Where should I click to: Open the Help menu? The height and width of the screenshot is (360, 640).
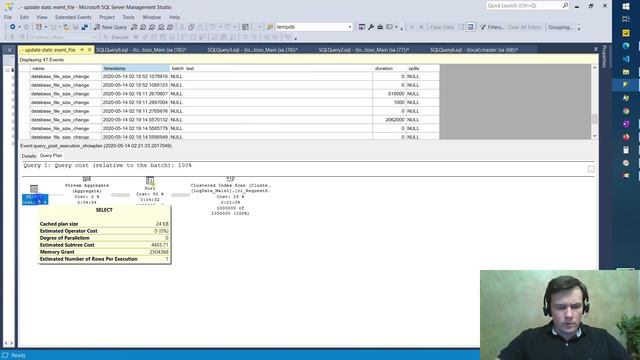175,17
